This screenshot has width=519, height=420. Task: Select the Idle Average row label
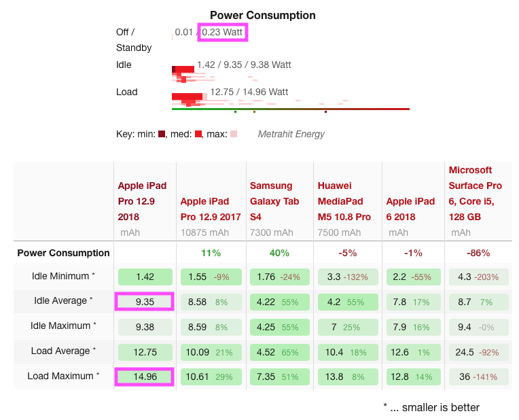click(x=63, y=301)
